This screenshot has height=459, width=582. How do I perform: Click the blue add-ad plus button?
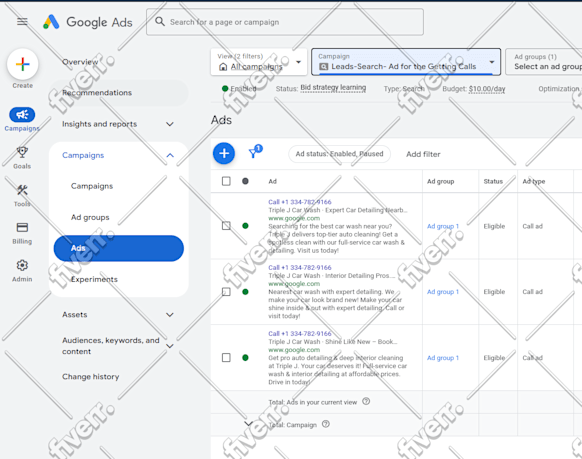click(x=224, y=153)
